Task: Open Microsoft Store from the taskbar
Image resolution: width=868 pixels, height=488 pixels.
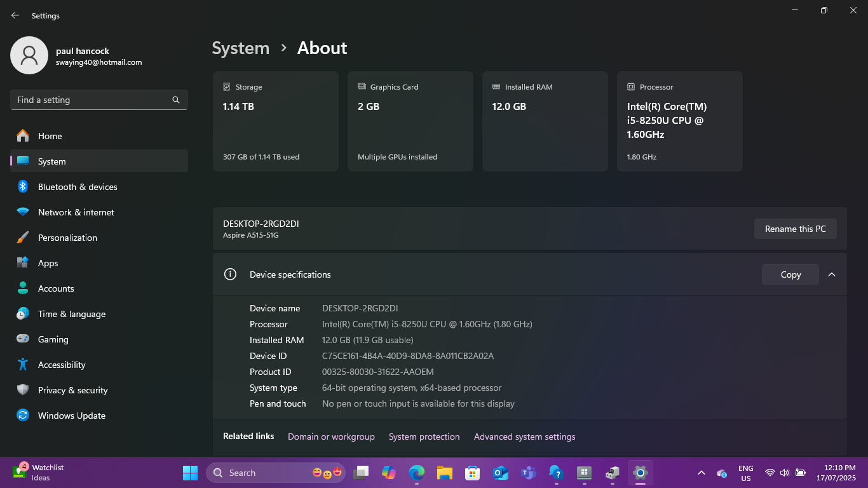Action: point(472,473)
